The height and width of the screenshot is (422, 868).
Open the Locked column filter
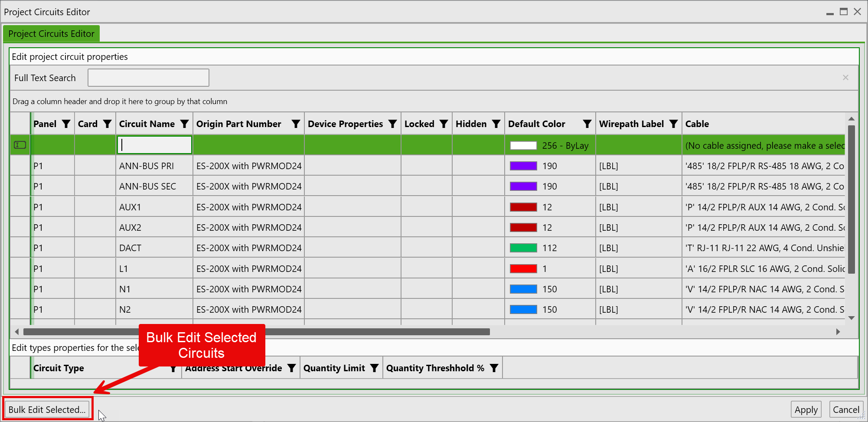point(444,124)
